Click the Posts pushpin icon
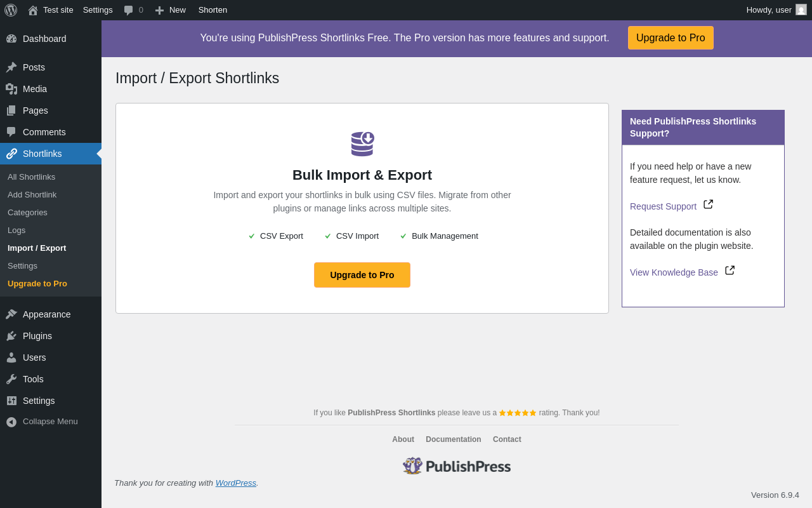Screen dimensions: 812x508 point(11,67)
